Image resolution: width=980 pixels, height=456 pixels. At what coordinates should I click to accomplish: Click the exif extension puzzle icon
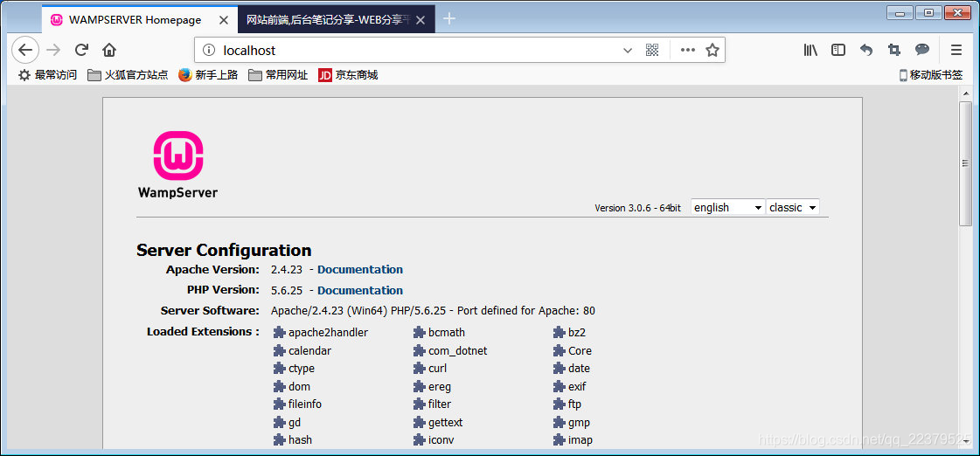click(559, 387)
